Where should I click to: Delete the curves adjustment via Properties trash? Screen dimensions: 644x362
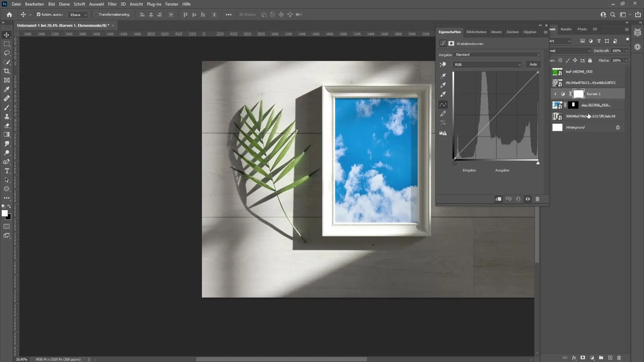[x=537, y=199]
